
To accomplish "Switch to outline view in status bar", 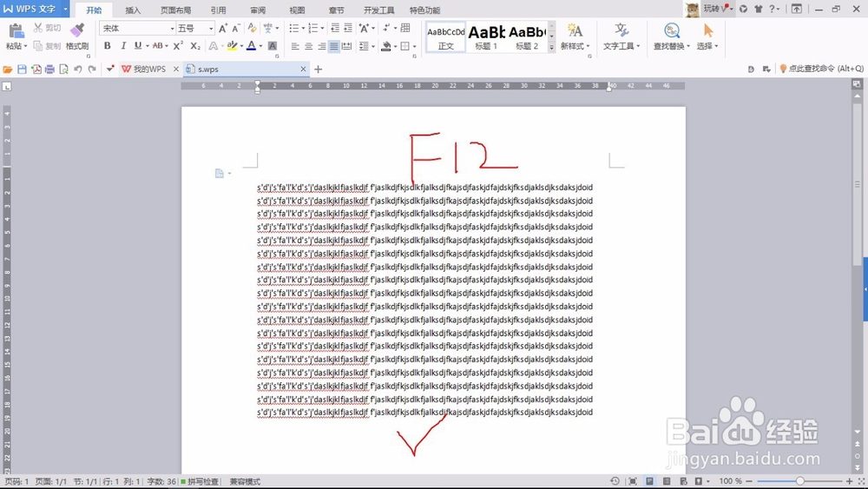I will (667, 481).
